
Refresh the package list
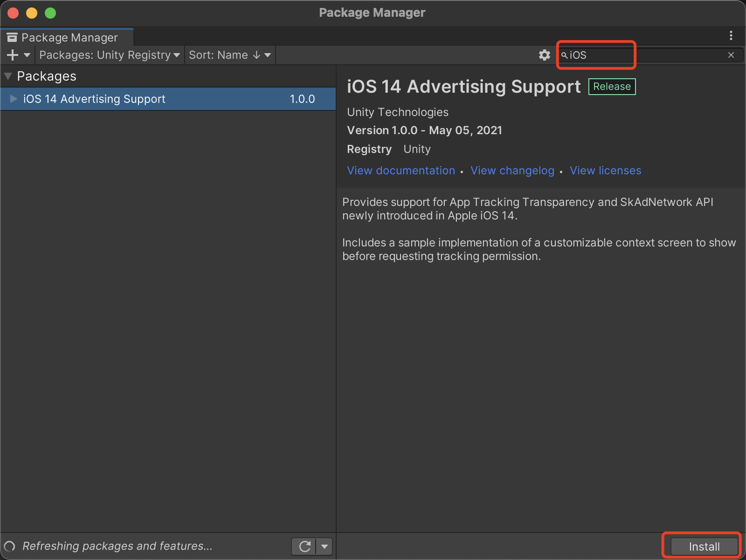pos(304,546)
